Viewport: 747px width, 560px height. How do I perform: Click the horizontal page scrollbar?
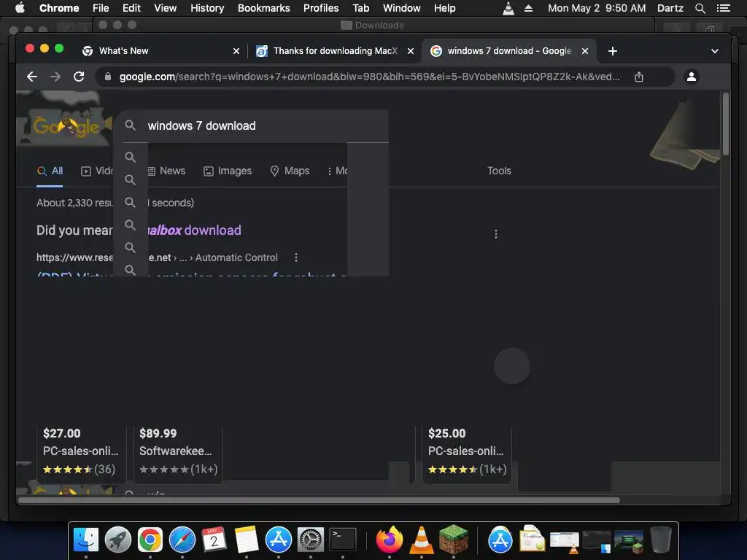pyautogui.click(x=320, y=500)
